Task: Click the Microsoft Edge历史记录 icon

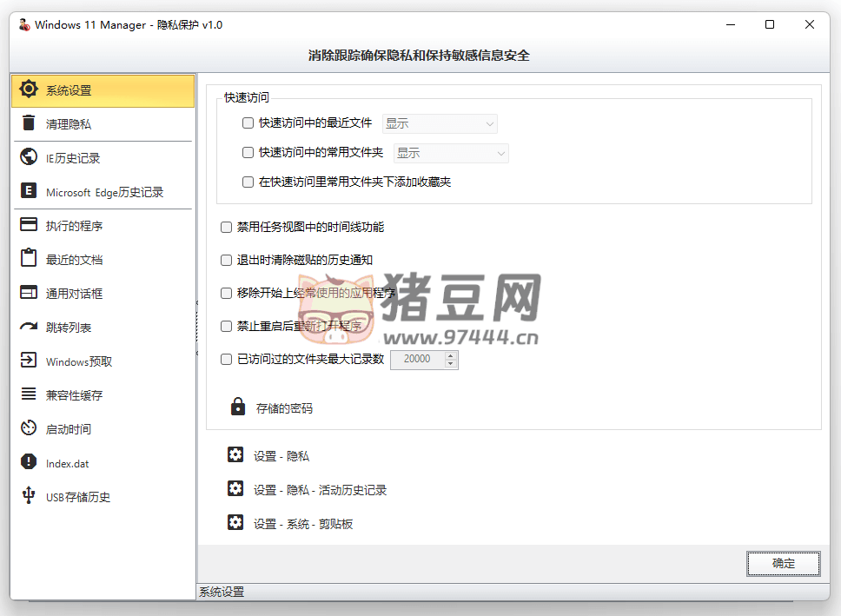Action: 29,191
